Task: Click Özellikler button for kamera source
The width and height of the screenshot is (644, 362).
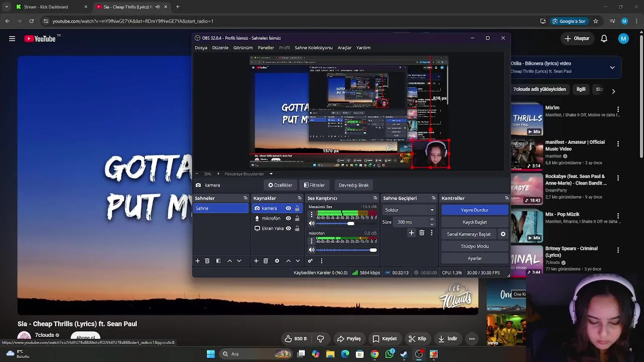Action: [x=280, y=185]
